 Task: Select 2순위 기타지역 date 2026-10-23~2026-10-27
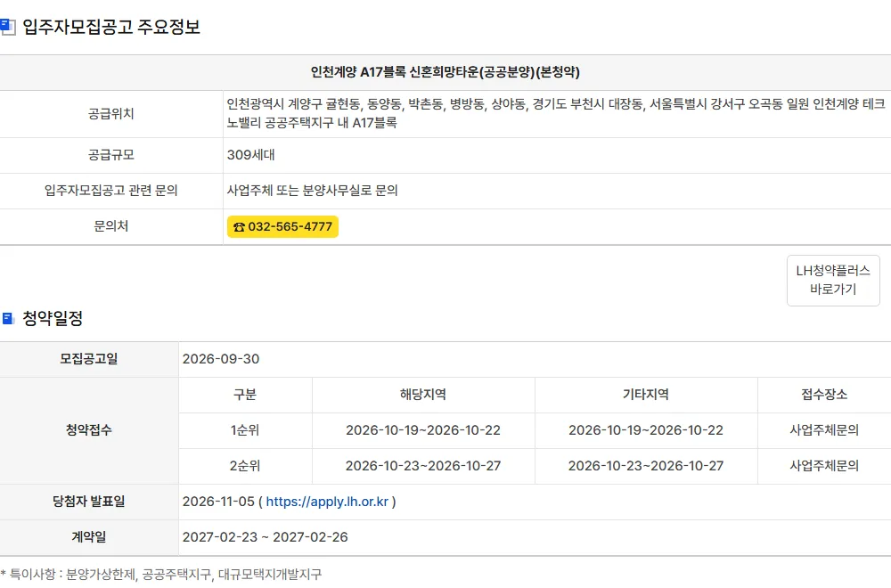[x=645, y=466]
